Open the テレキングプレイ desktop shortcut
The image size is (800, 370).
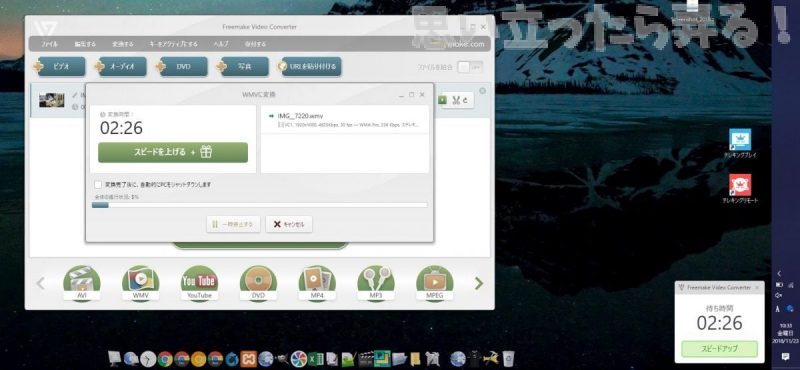tap(740, 143)
